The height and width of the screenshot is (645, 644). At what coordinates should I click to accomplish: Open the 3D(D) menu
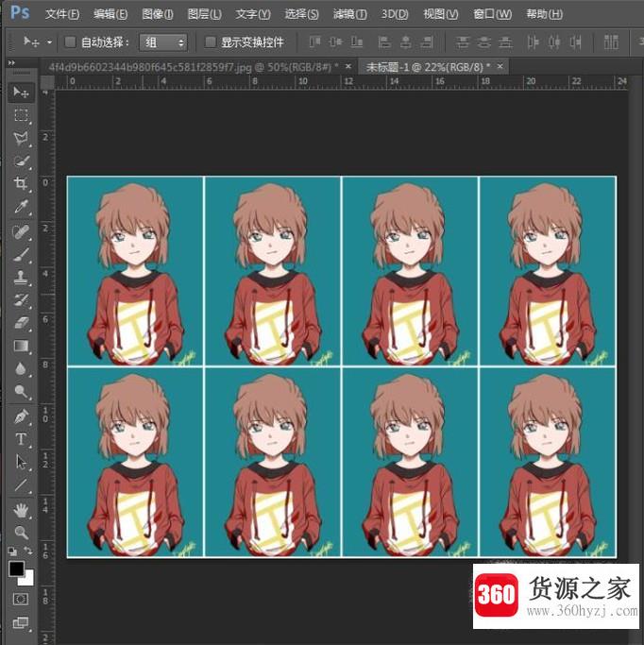tap(394, 14)
